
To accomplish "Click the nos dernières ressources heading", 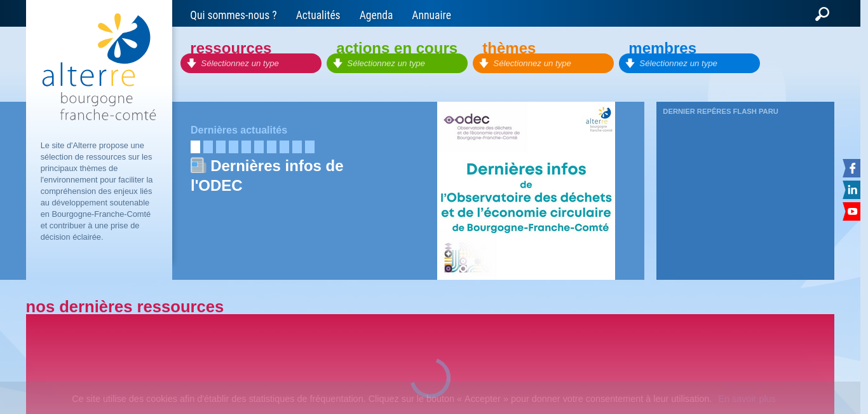I will (x=125, y=307).
